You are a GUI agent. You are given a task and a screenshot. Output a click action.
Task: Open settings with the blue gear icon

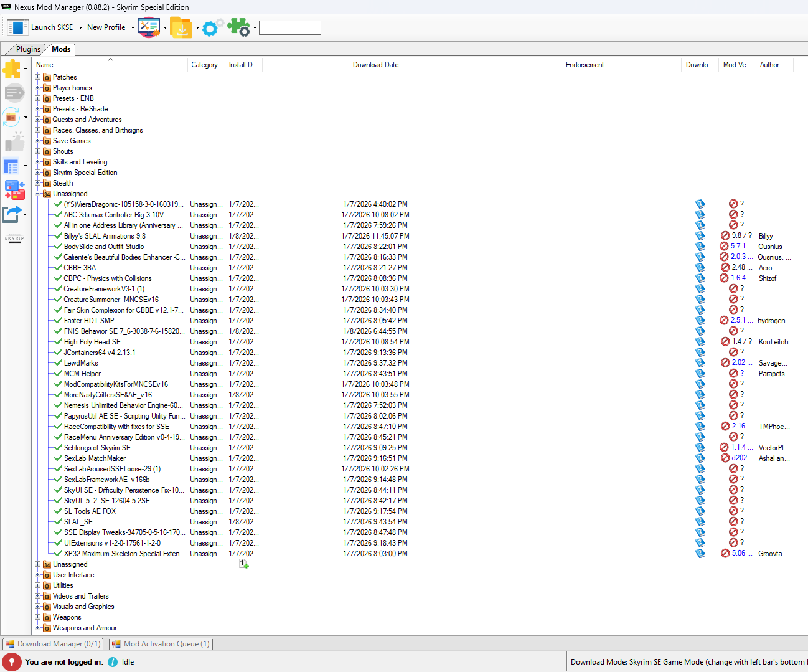point(213,27)
